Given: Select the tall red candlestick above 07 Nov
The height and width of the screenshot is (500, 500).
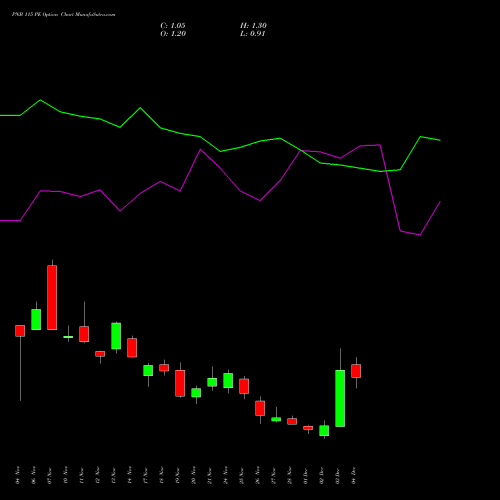Looking at the screenshot, I should (52, 297).
